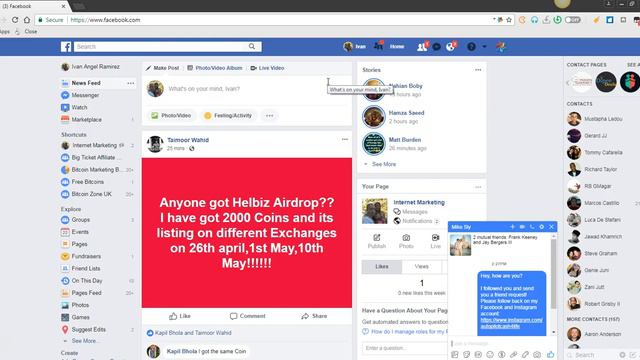Share the Helbiz Airdrop post

314,316
